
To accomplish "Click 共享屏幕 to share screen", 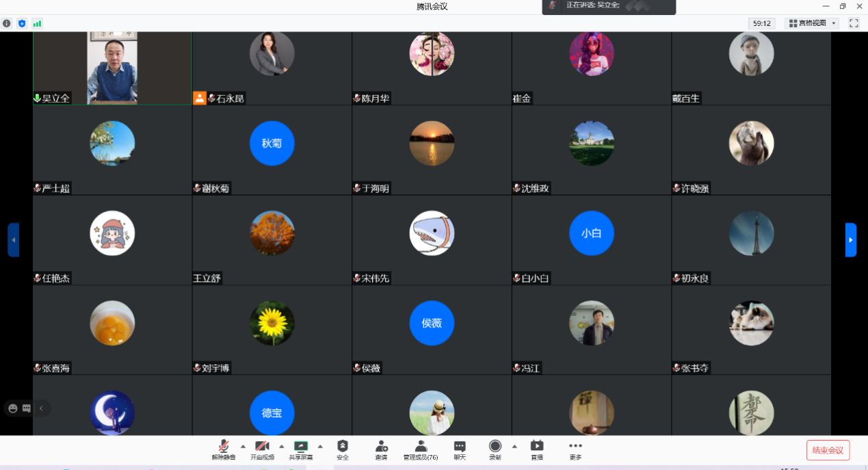I will point(301,449).
